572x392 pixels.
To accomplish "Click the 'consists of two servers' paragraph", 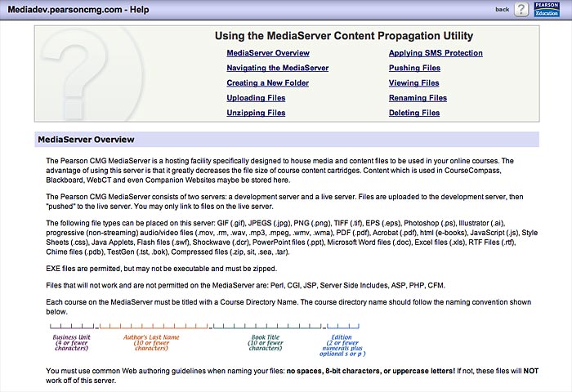I will pyautogui.click(x=284, y=202).
